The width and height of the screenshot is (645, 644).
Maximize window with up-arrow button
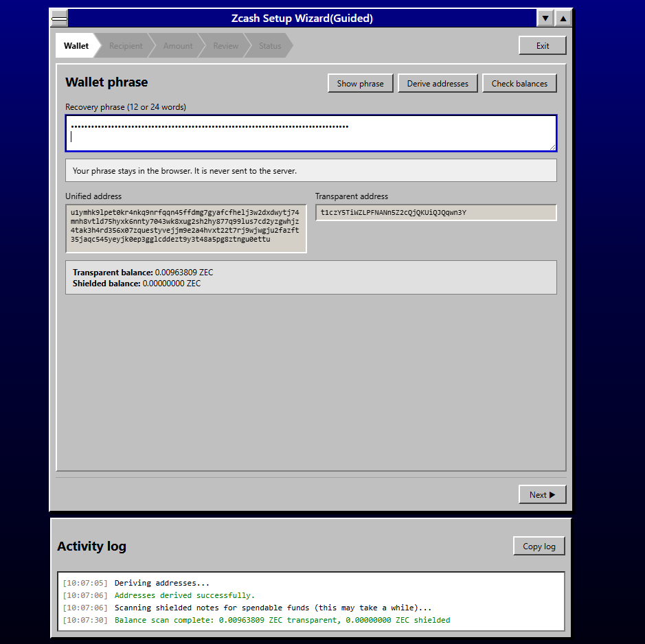click(563, 18)
